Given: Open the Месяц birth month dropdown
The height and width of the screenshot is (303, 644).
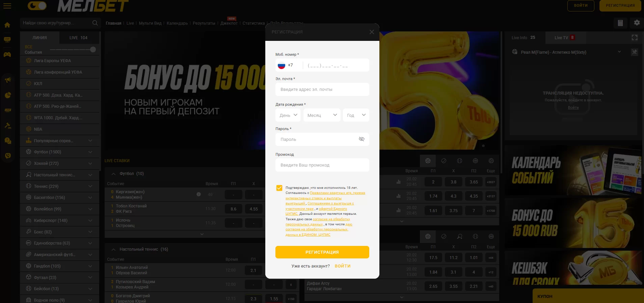Looking at the screenshot, I should coord(322,115).
